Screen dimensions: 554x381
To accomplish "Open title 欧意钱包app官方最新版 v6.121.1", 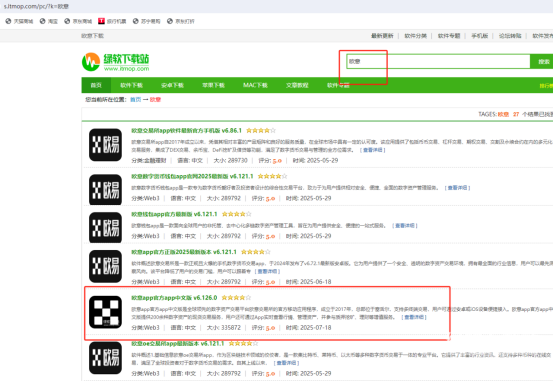I will (x=174, y=214).
